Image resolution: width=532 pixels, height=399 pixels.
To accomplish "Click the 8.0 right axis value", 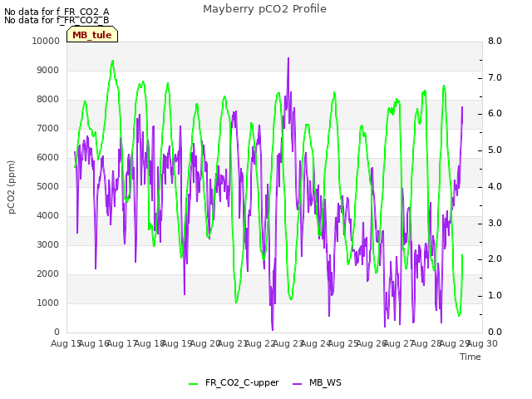I will [495, 41].
